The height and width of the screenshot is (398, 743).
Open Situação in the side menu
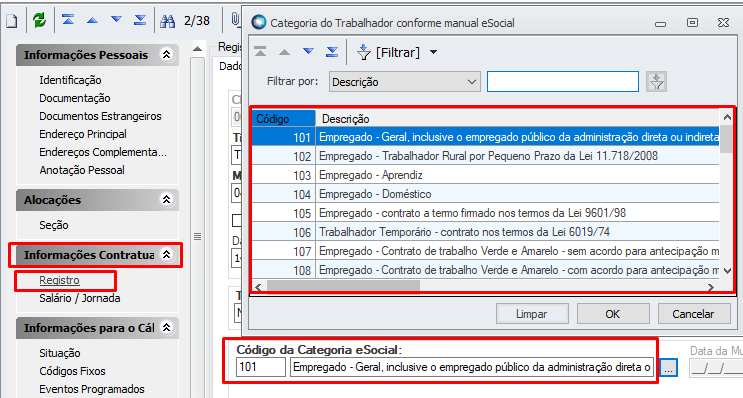(60, 353)
